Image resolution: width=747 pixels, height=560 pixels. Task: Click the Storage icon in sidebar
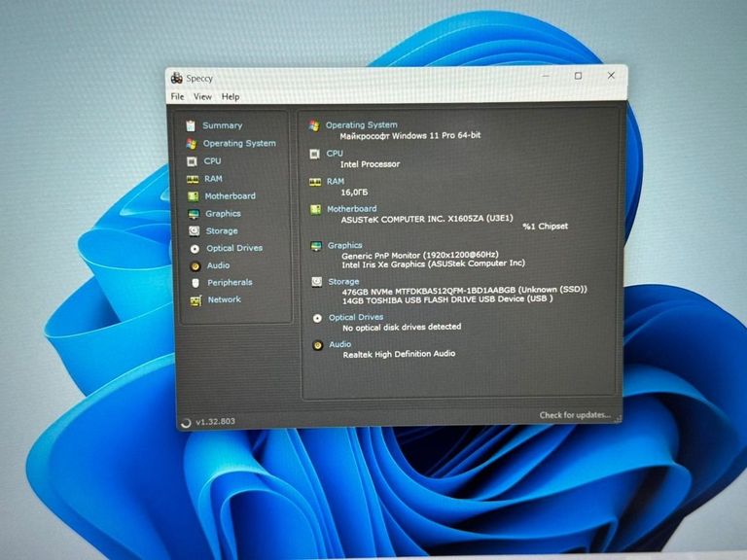tap(195, 231)
